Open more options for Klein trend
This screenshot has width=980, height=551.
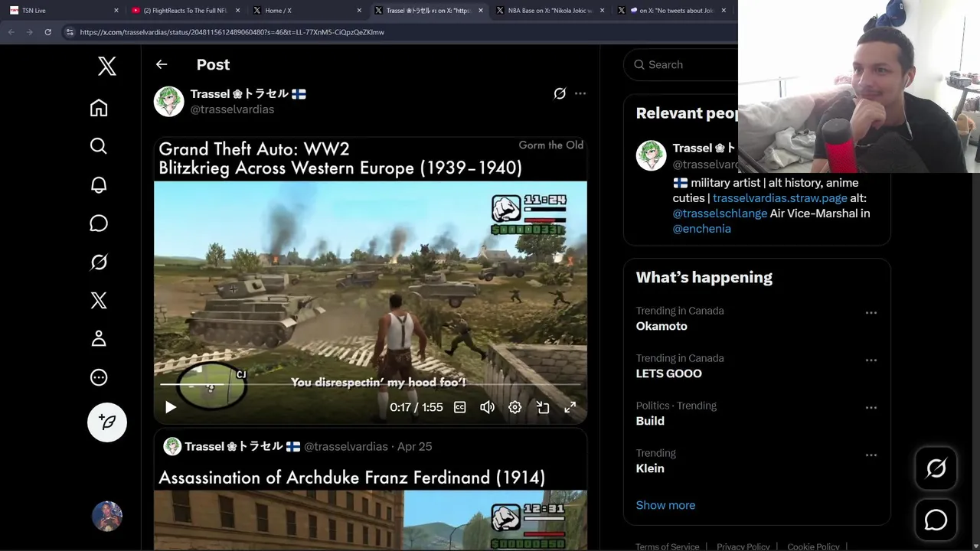[x=871, y=455]
